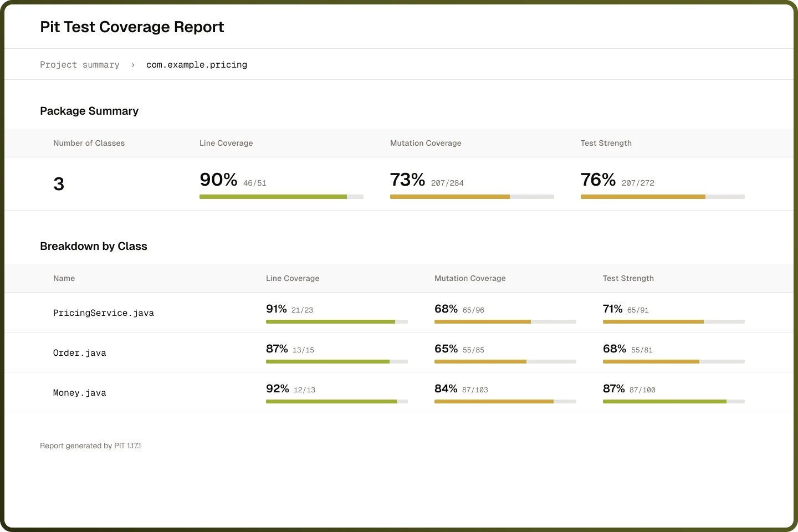Click PricingService.java 71% test strength
Screen dimensions: 798x532
(x=613, y=309)
